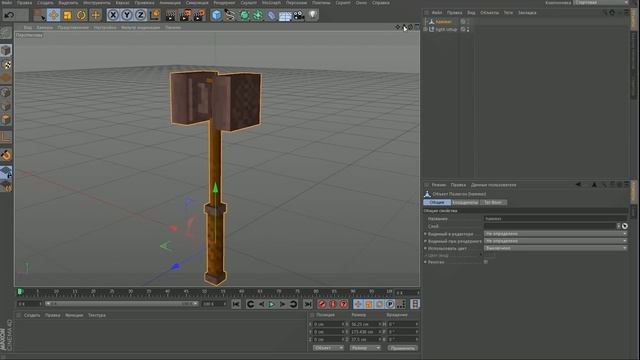The height and width of the screenshot is (360, 640).
Task: Toggle visibility dots of light setup
Action: coord(468,29)
